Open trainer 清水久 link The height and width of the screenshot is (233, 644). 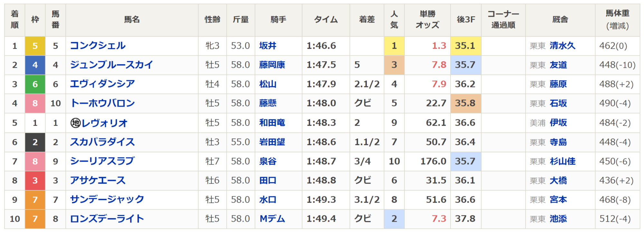tap(562, 46)
